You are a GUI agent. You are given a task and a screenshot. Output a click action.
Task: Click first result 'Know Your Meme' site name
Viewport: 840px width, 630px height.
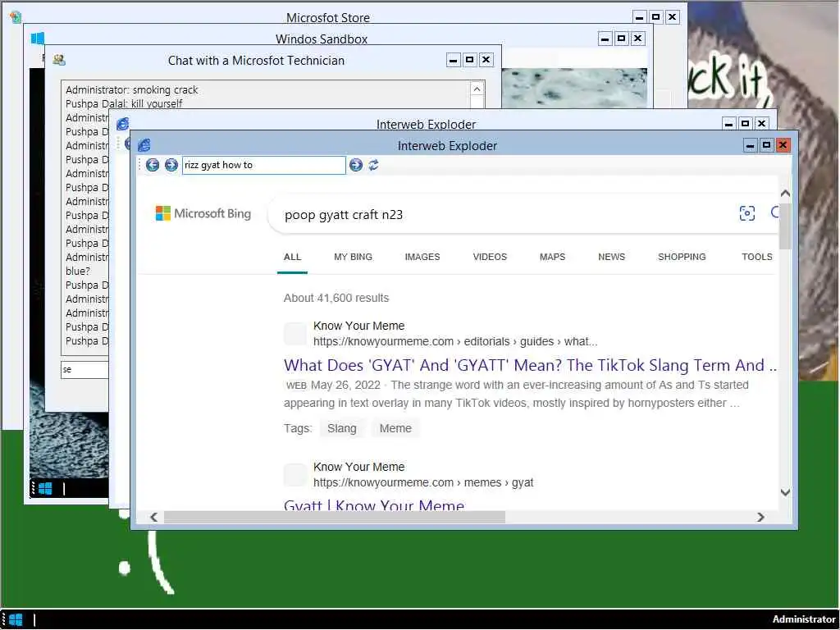click(358, 326)
